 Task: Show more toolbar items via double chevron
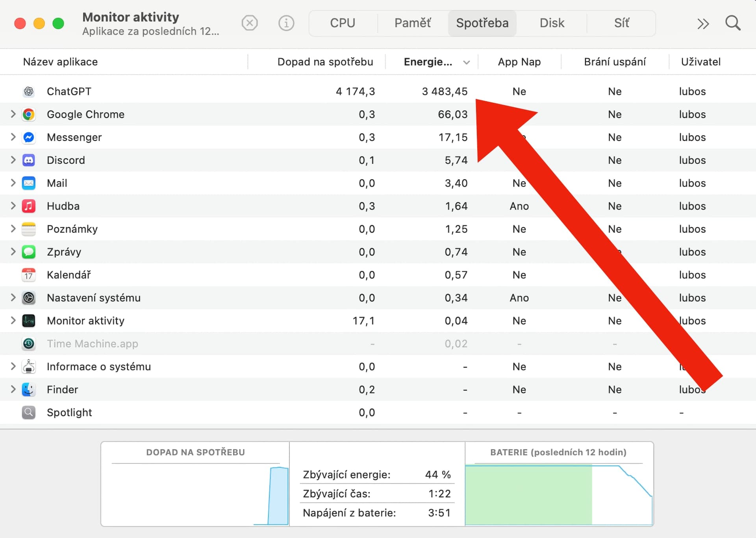pos(703,24)
